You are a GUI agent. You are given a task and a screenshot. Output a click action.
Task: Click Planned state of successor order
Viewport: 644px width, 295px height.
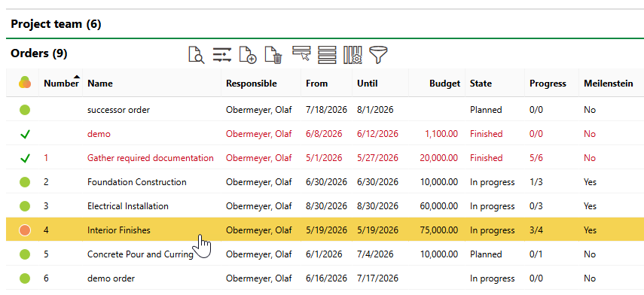[x=486, y=110]
